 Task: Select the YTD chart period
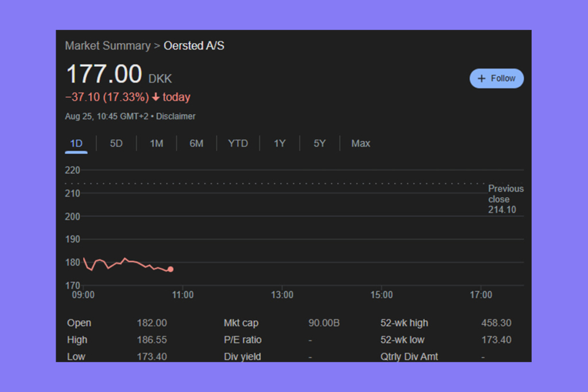[x=238, y=143]
